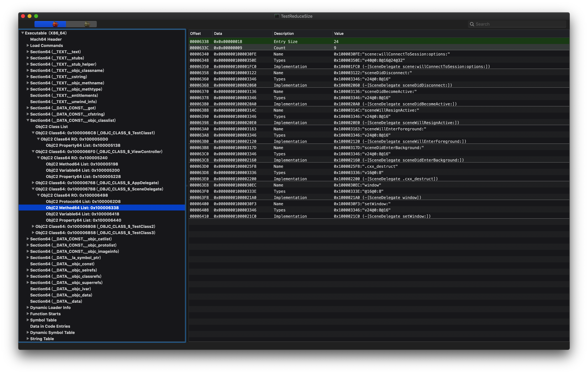Click the magnifier icon in Search

472,24
